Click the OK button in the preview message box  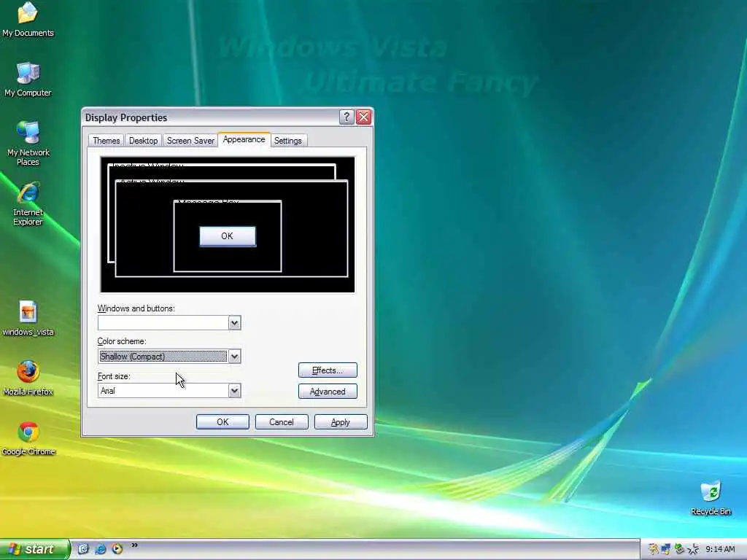228,236
